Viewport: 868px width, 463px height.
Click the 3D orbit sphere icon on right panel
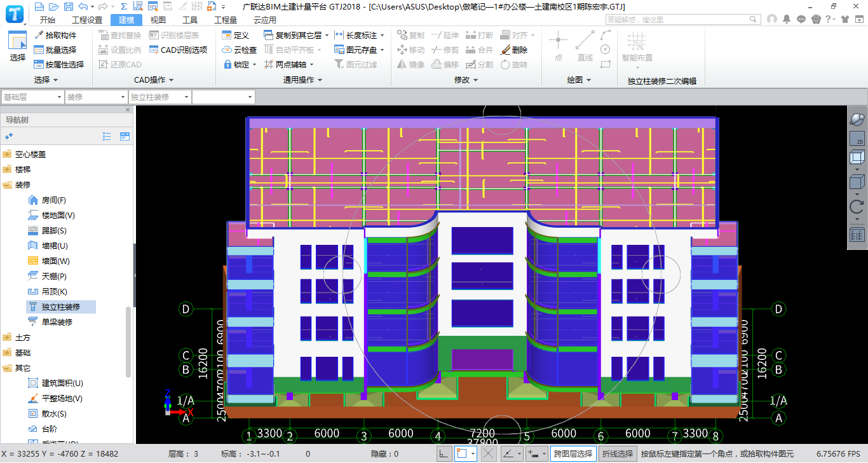coord(857,120)
